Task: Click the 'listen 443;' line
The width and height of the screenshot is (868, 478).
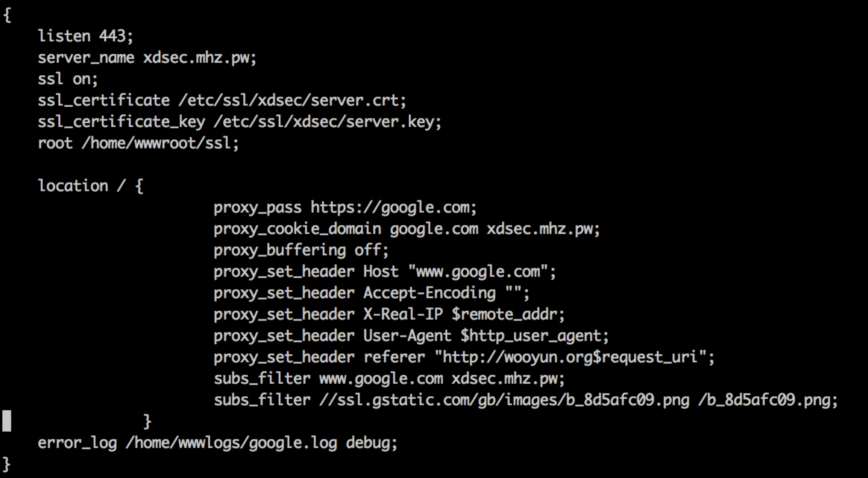Action: tap(86, 36)
